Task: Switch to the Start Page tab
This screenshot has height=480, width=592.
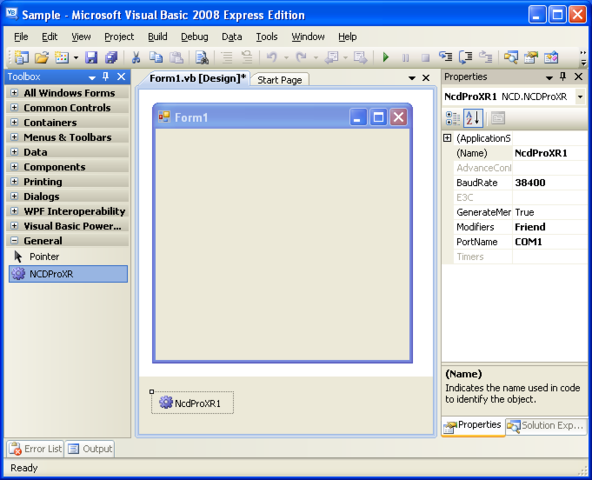Action: tap(280, 80)
